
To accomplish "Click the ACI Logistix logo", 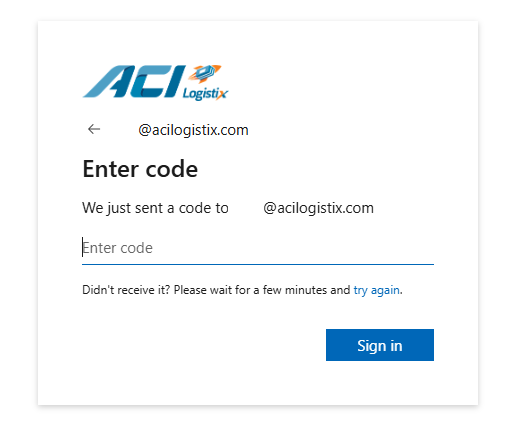I will click(x=156, y=82).
